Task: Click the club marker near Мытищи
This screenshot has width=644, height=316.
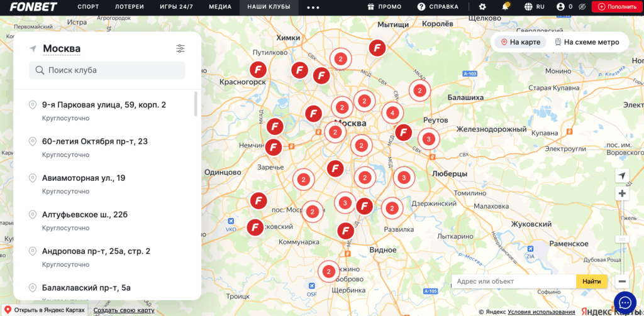Action: point(377,48)
